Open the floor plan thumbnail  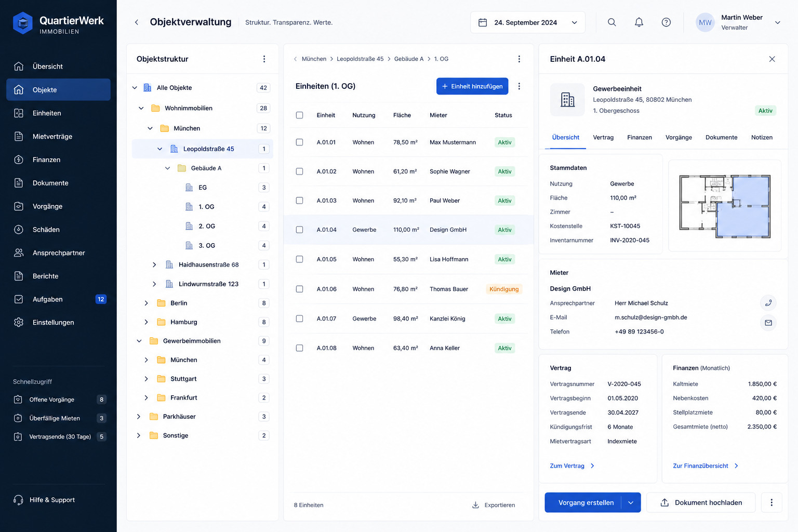[x=725, y=206]
